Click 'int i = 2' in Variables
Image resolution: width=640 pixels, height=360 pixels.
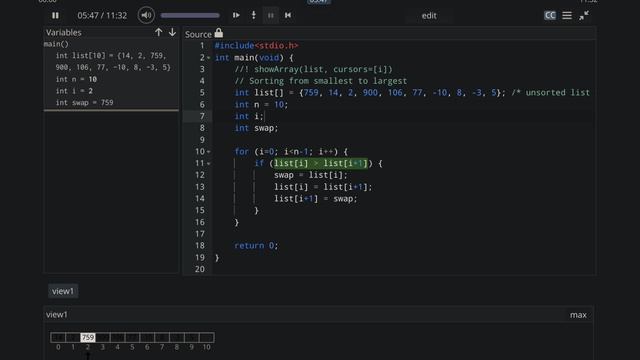click(74, 91)
